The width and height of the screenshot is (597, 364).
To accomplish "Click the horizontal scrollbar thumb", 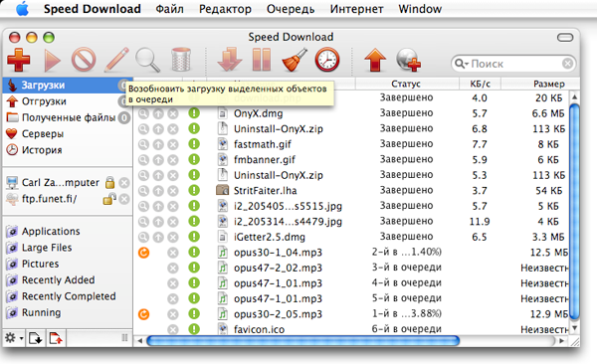I will pyautogui.click(x=302, y=341).
